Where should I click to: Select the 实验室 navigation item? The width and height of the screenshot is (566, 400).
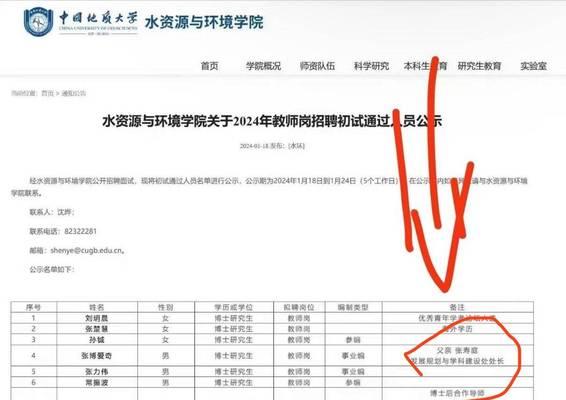click(x=533, y=66)
